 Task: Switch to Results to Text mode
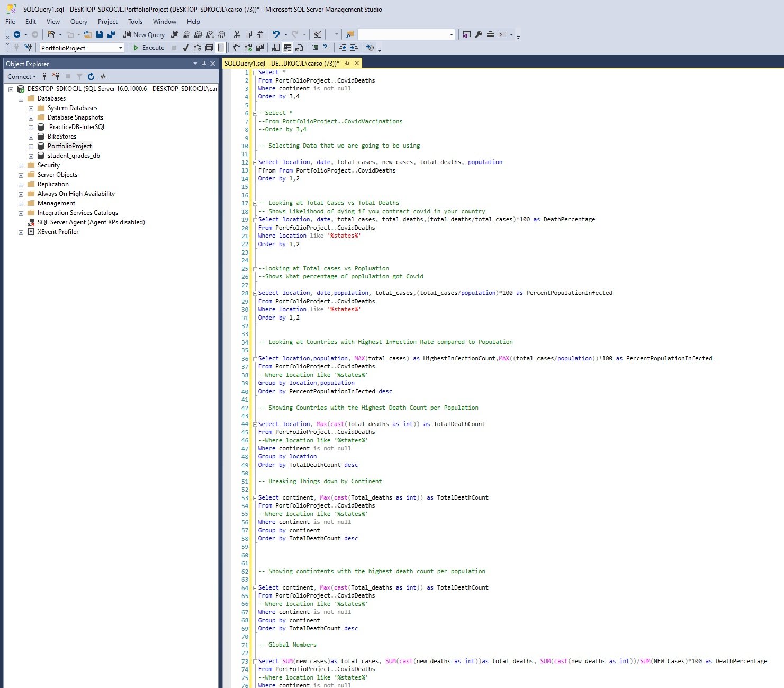pos(276,48)
